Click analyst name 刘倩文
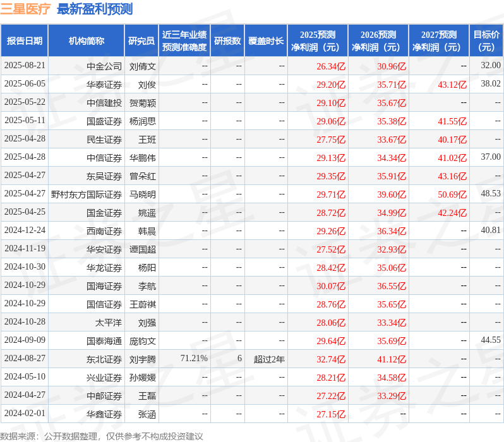Viewport: 504px width, 442px height. coord(142,66)
